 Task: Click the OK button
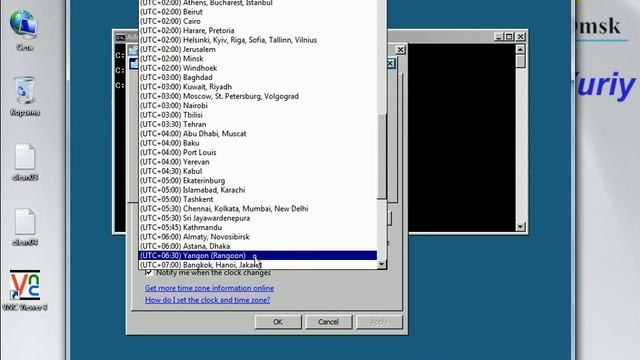(278, 322)
